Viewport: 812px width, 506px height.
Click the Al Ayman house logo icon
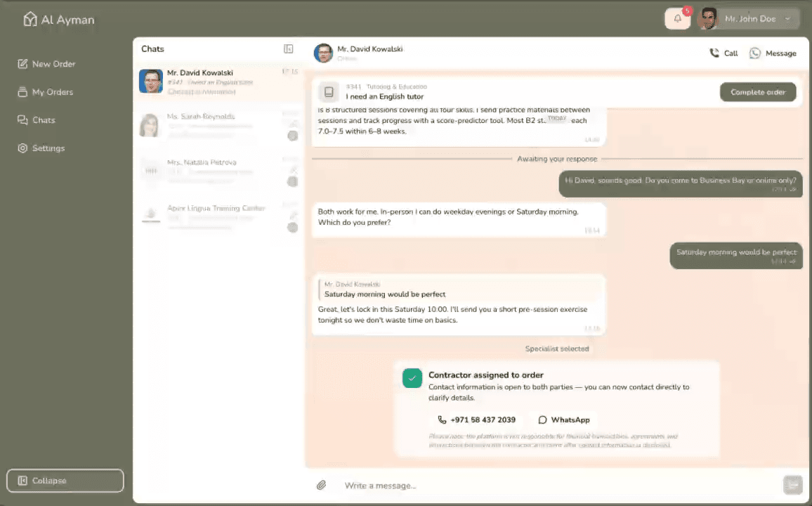pyautogui.click(x=30, y=19)
